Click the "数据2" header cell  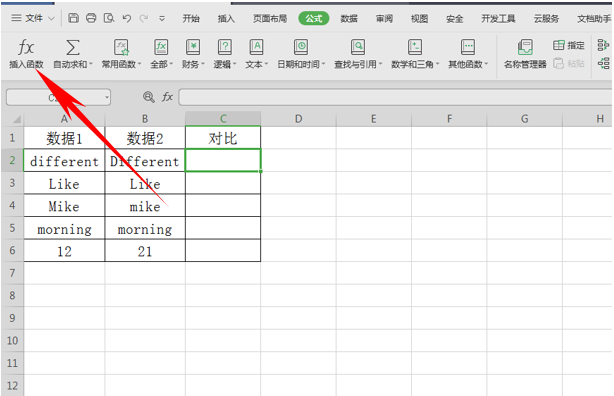coord(145,138)
